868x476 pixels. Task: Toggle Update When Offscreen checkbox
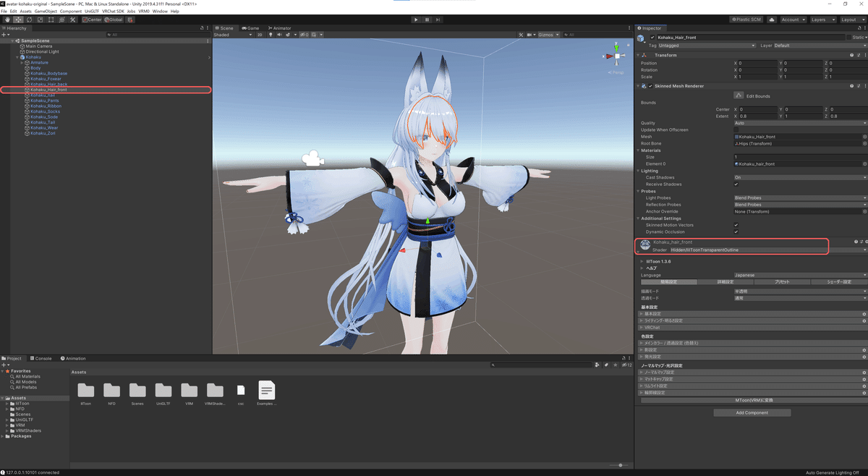[x=736, y=129]
